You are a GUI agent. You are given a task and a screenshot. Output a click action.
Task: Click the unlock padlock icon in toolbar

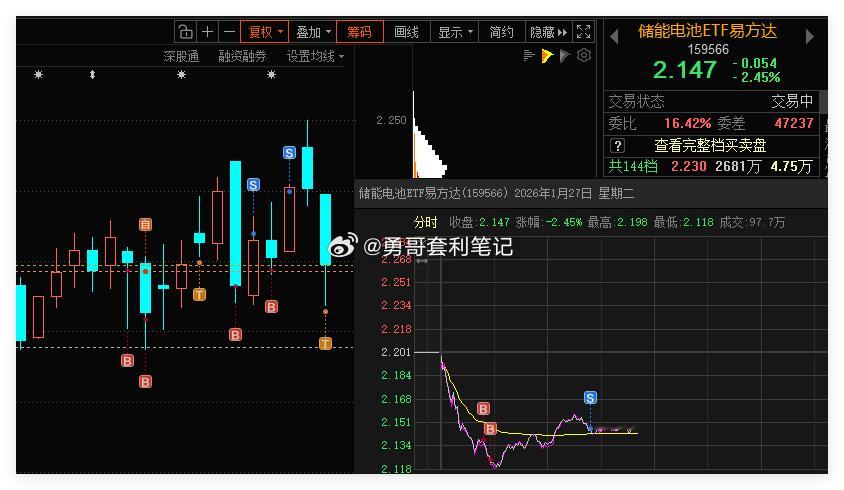click(186, 32)
